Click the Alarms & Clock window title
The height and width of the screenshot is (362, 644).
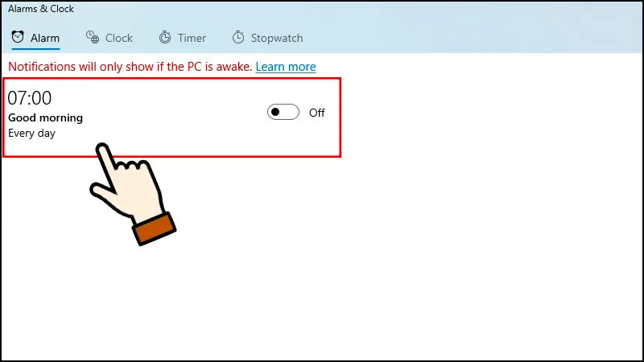[41, 9]
